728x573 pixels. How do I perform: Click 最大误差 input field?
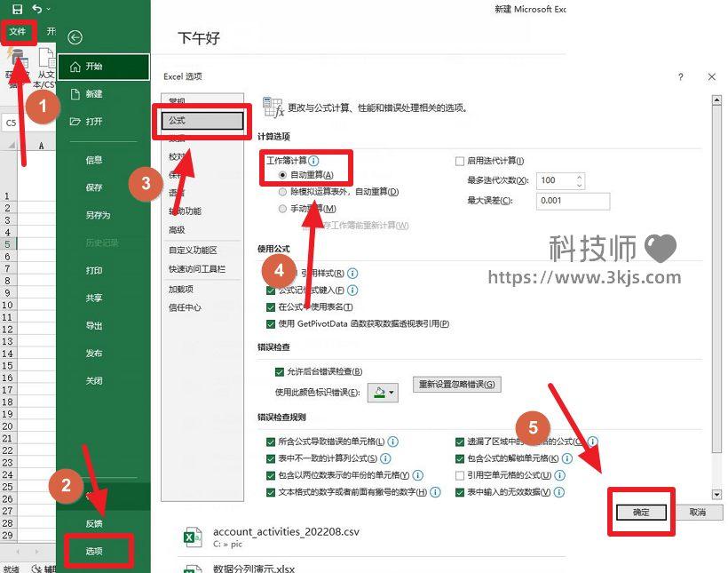point(573,201)
